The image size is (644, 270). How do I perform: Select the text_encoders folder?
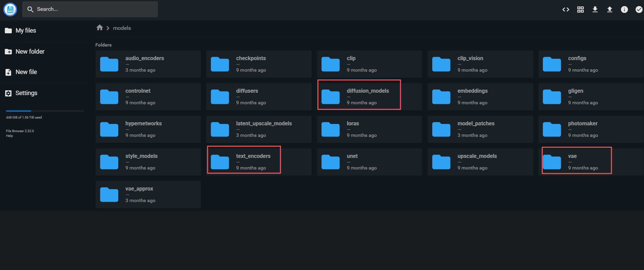(x=259, y=162)
